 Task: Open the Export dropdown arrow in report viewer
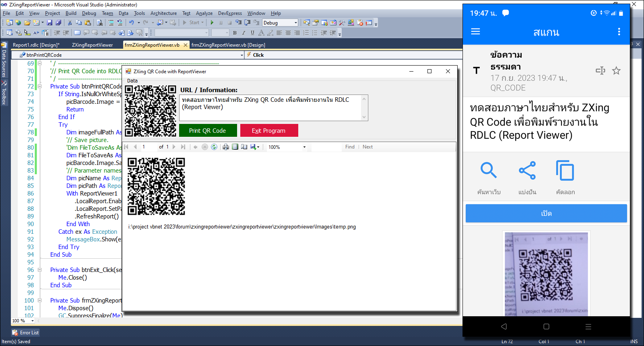click(x=258, y=147)
